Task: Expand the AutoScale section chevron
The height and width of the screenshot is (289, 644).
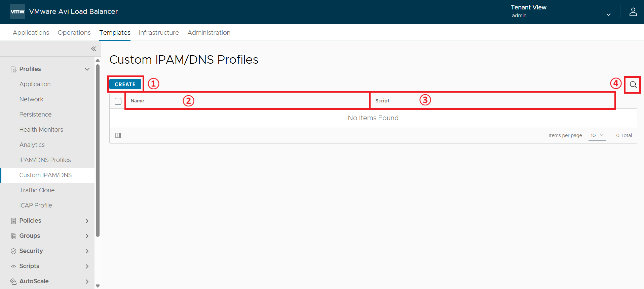Action: pos(87,281)
